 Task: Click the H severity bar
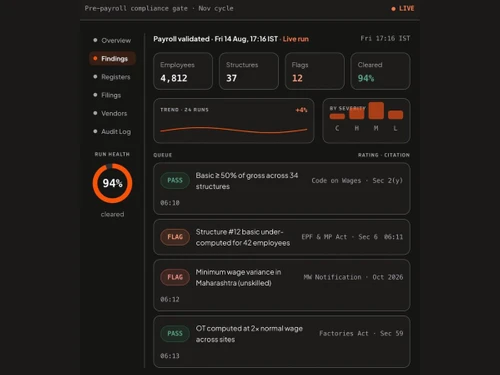357,114
